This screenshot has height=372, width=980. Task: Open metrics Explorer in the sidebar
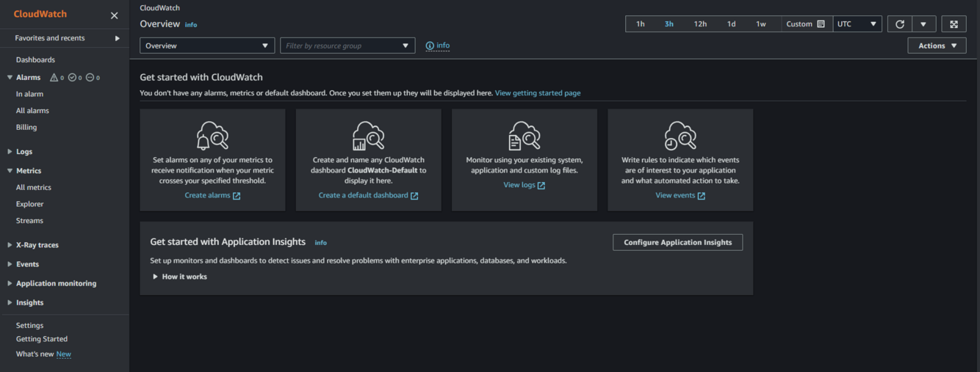click(30, 204)
